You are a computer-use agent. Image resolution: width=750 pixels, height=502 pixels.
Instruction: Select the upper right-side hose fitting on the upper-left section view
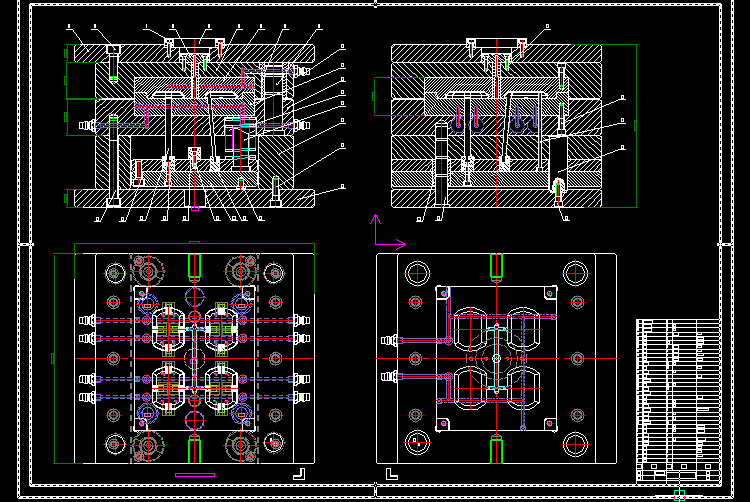coord(302,71)
